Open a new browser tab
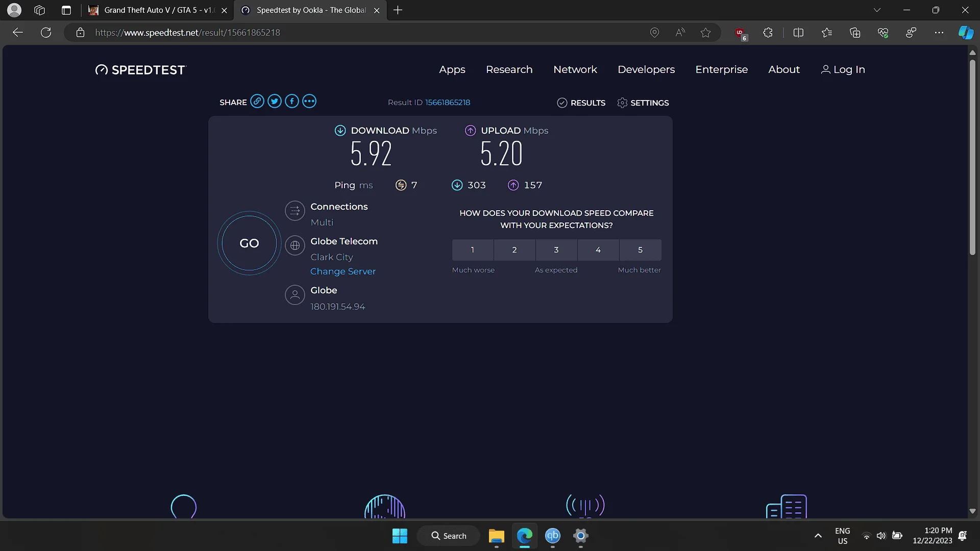Image resolution: width=980 pixels, height=551 pixels. 398,10
